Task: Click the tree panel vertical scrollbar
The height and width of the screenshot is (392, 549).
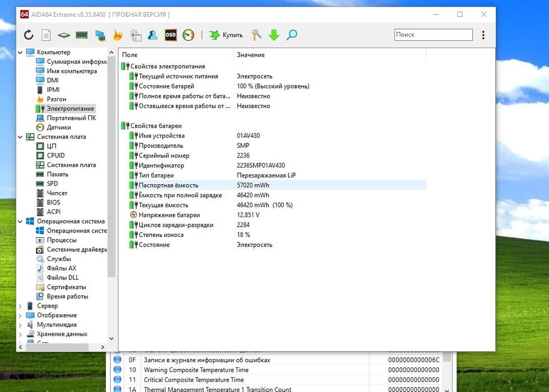Action: tap(111, 167)
